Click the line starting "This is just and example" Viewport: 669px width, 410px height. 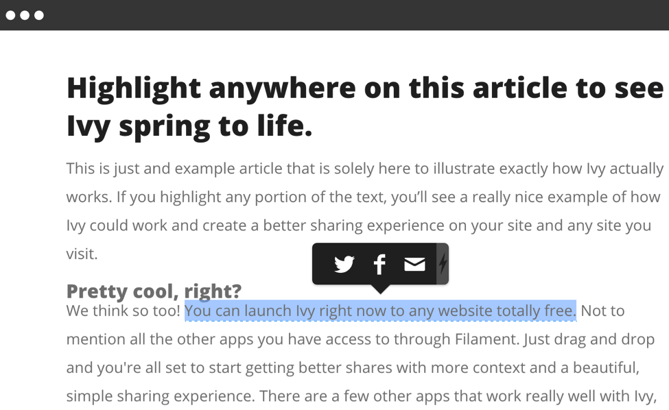point(365,169)
